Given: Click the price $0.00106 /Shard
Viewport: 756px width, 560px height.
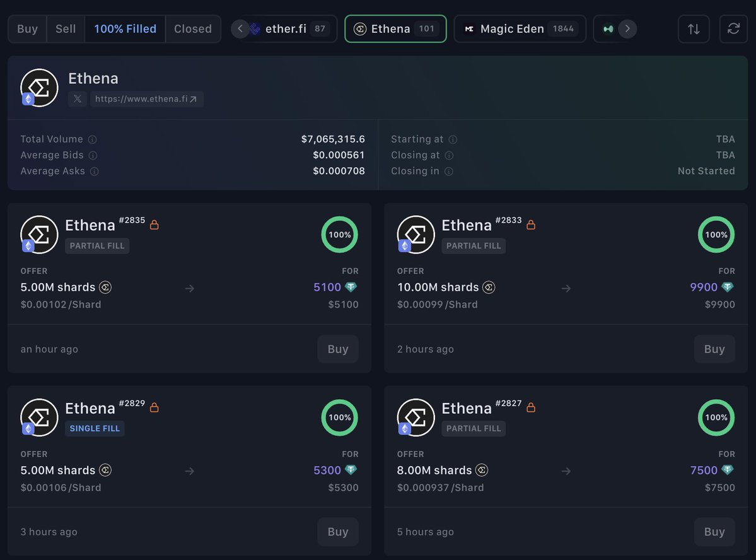Looking at the screenshot, I should (x=61, y=487).
